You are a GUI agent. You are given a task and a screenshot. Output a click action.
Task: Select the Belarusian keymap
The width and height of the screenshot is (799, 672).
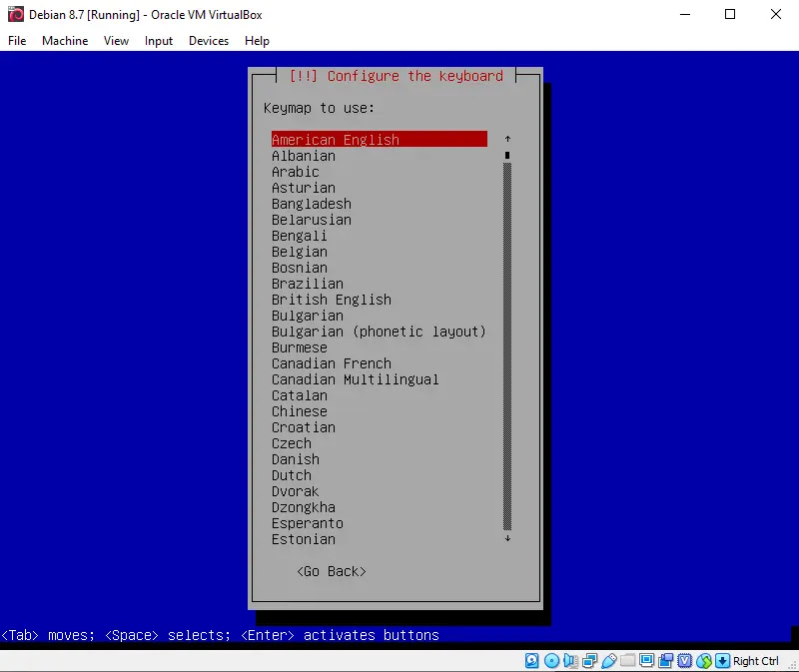click(380, 220)
